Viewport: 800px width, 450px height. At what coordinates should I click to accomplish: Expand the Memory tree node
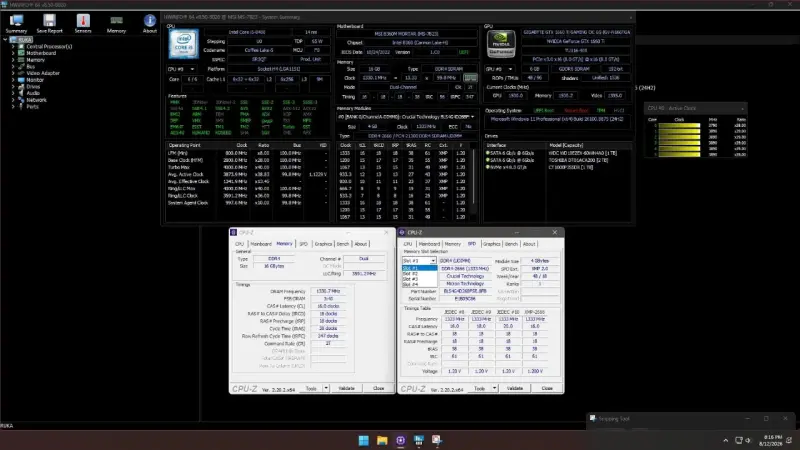pyautogui.click(x=13, y=60)
